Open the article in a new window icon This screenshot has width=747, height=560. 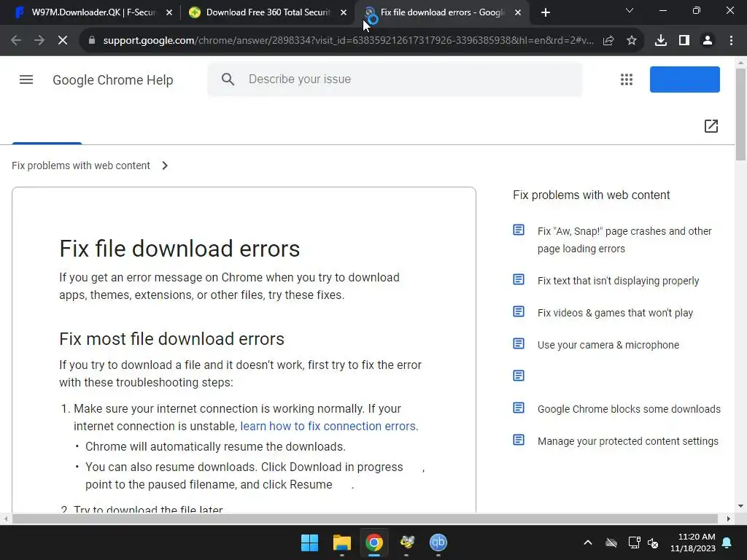[711, 125]
